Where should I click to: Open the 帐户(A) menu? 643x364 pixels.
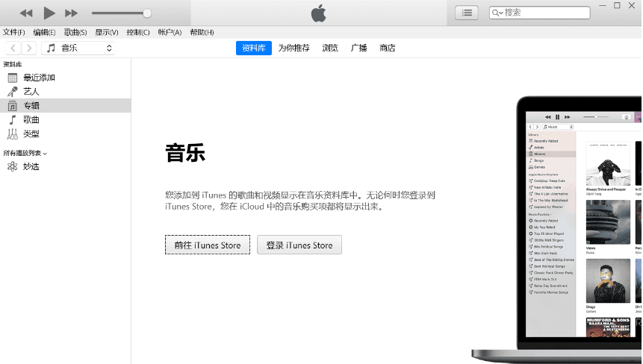click(x=170, y=32)
